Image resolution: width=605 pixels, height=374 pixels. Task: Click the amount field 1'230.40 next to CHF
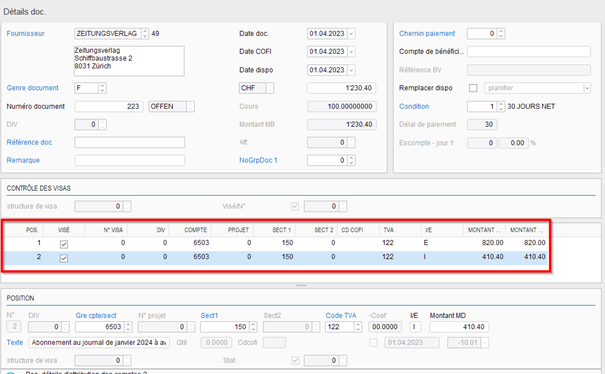click(x=341, y=88)
